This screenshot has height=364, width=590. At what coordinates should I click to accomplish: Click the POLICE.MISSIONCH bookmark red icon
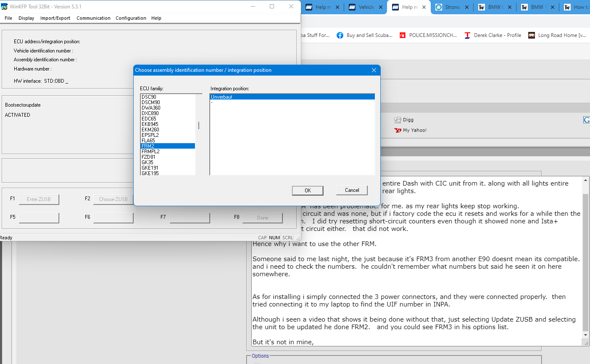[x=403, y=35]
